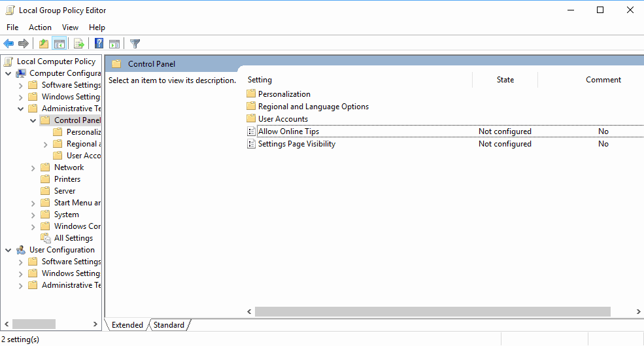
Task: Click the Forward arrow toolbar icon
Action: pos(24,43)
